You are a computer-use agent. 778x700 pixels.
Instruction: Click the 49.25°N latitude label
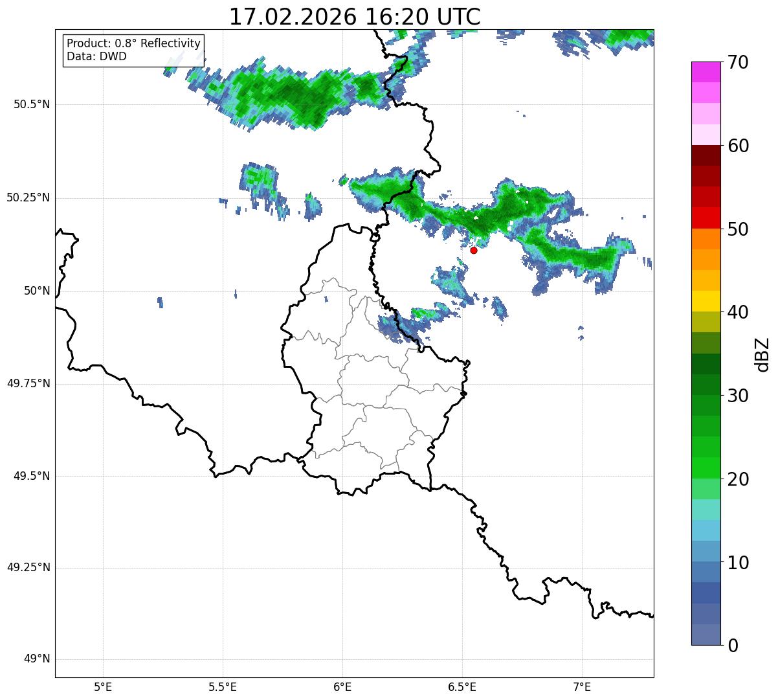pyautogui.click(x=28, y=568)
